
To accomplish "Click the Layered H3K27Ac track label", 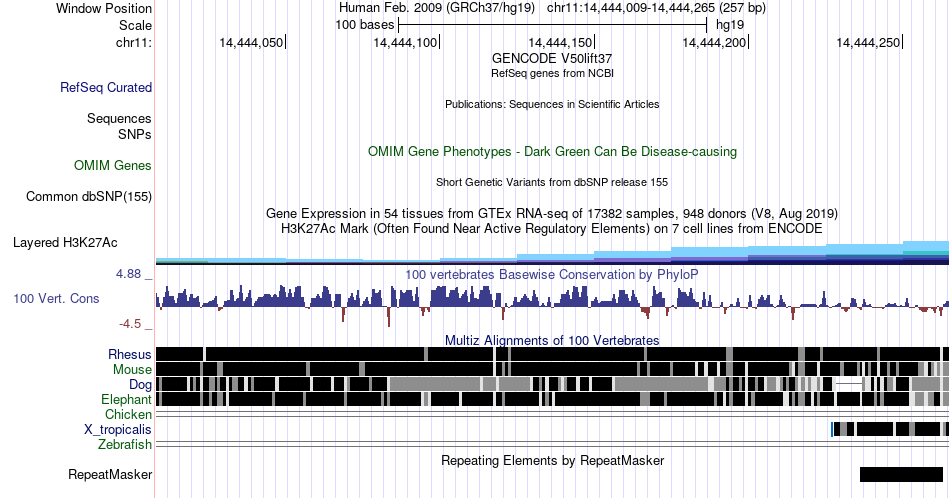I will coord(65,242).
